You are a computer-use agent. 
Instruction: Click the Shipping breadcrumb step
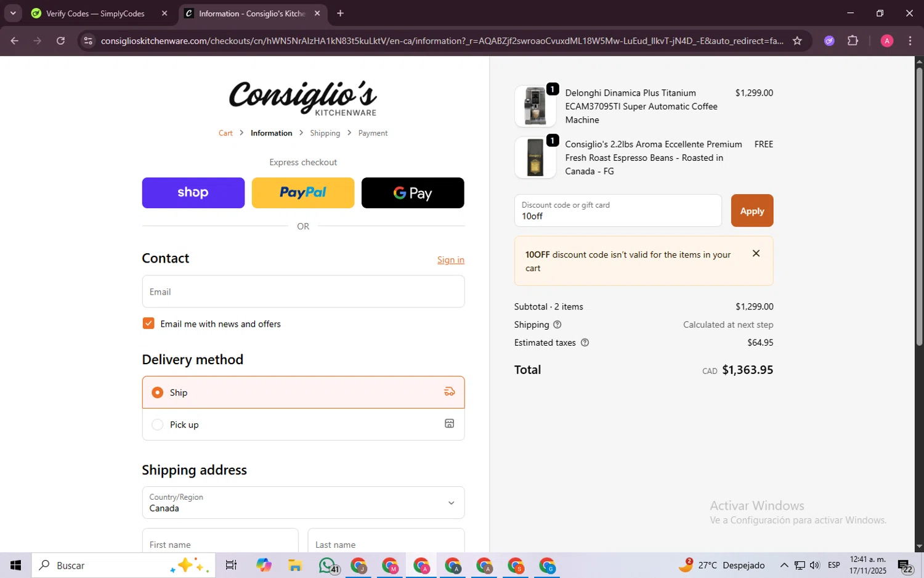point(325,133)
